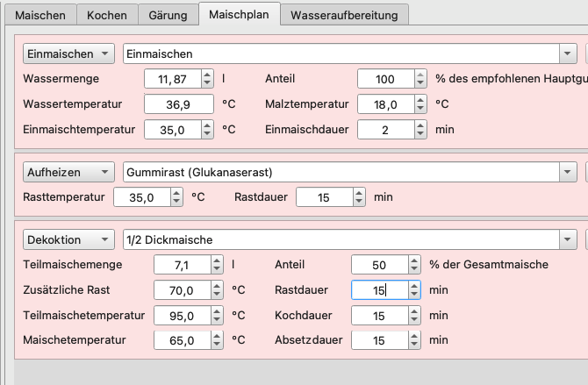Click the Einmaischtemperatur stepper arrows

(206, 130)
